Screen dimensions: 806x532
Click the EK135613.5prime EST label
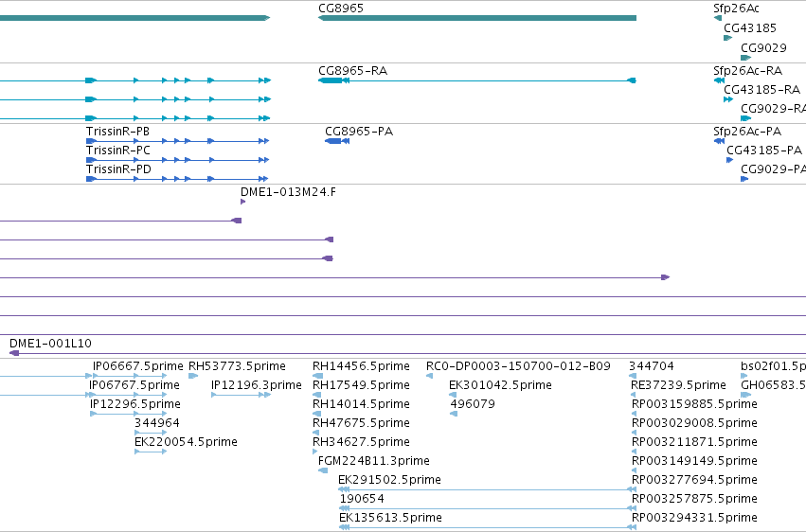tap(390, 518)
